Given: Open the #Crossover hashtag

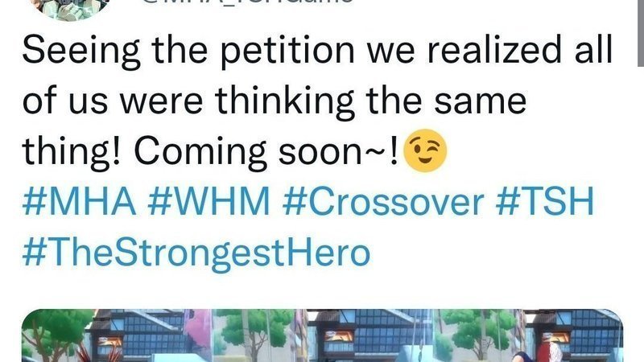Looking at the screenshot, I should [383, 200].
